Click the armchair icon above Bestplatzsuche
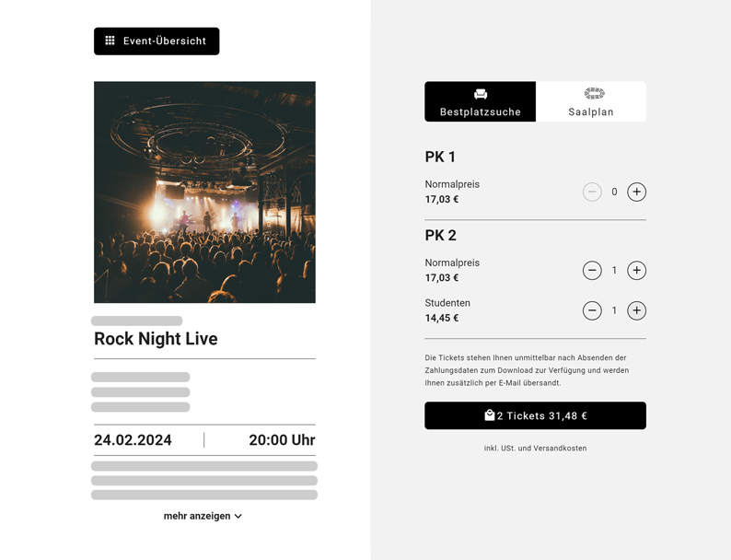The height and width of the screenshot is (560, 731). pyautogui.click(x=481, y=94)
